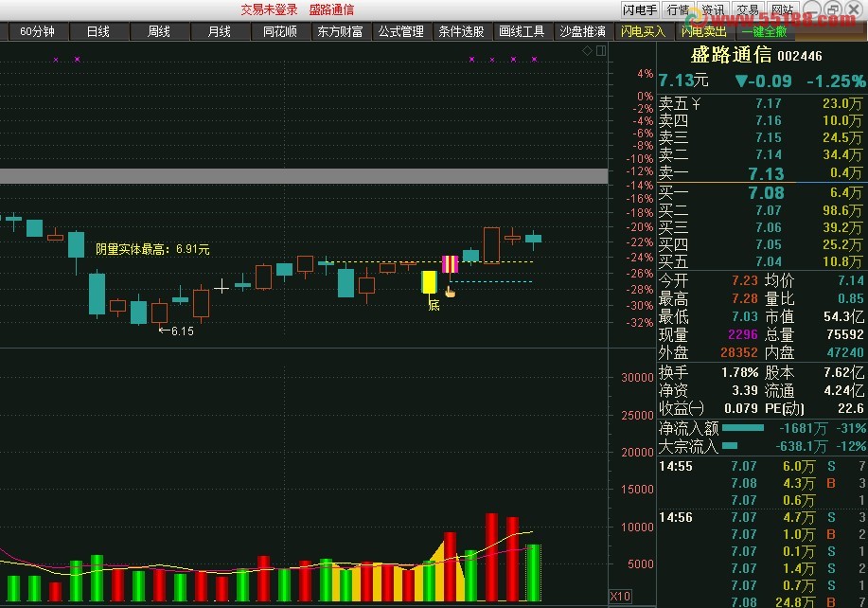868x608 pixels.
Task: Click the yellow 底 bottom-signal marker
Action: pyautogui.click(x=434, y=305)
